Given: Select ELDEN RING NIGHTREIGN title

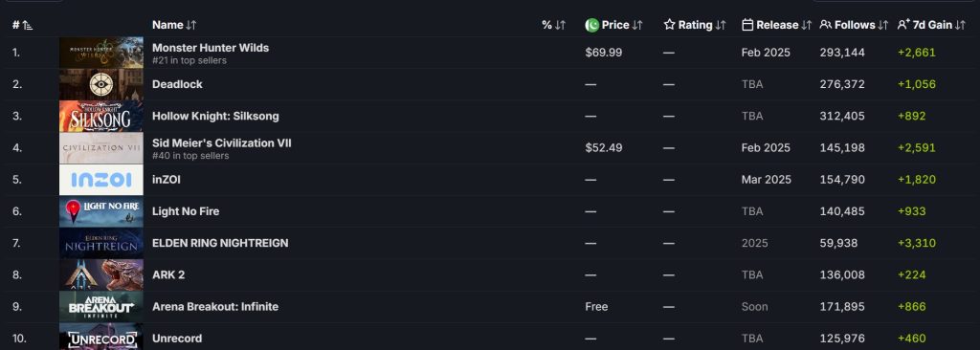Looking at the screenshot, I should click(x=220, y=243).
